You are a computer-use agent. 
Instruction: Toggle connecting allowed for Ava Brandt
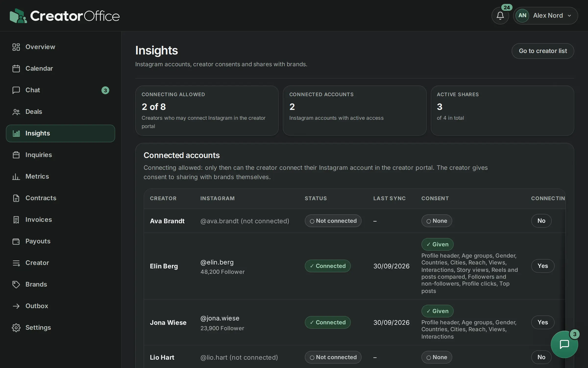pos(541,221)
